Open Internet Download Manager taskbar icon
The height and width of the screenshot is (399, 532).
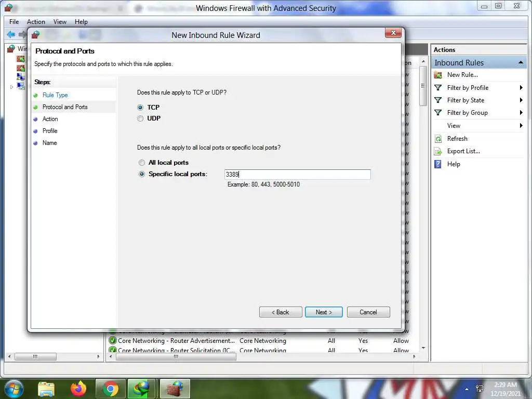pos(141,389)
